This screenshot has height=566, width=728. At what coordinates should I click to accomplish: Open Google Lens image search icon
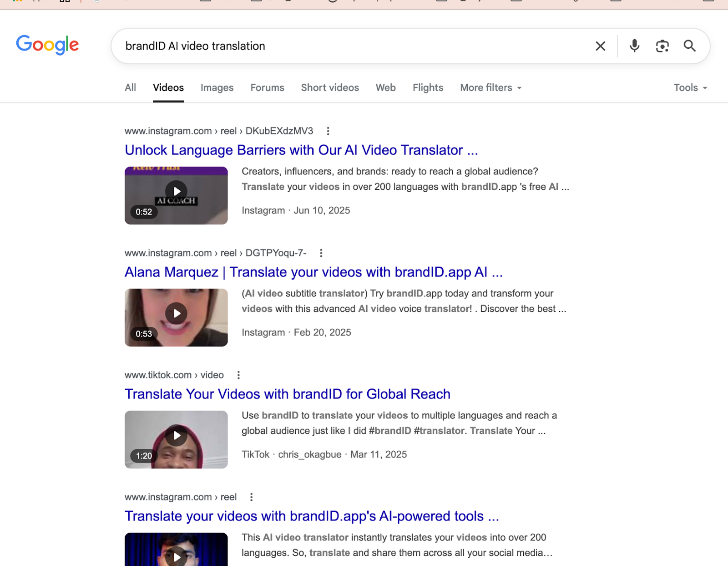(662, 46)
